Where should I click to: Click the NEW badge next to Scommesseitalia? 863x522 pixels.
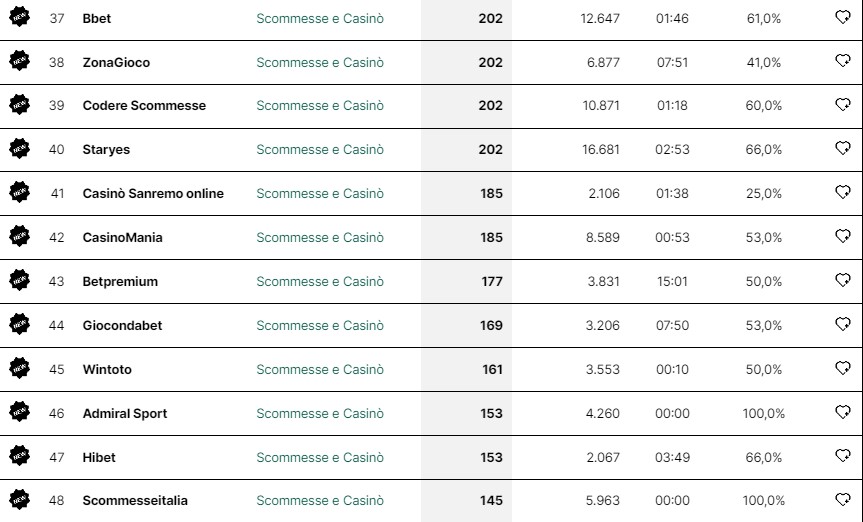(x=19, y=499)
